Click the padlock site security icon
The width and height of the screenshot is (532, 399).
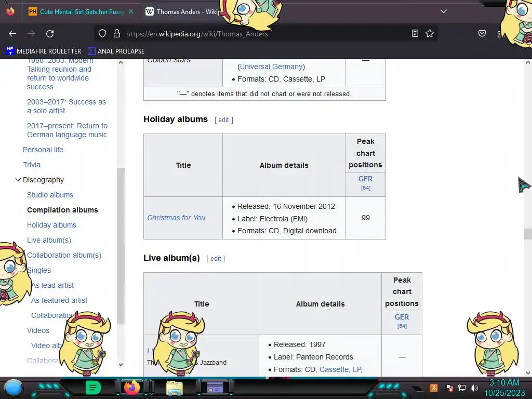click(x=117, y=34)
